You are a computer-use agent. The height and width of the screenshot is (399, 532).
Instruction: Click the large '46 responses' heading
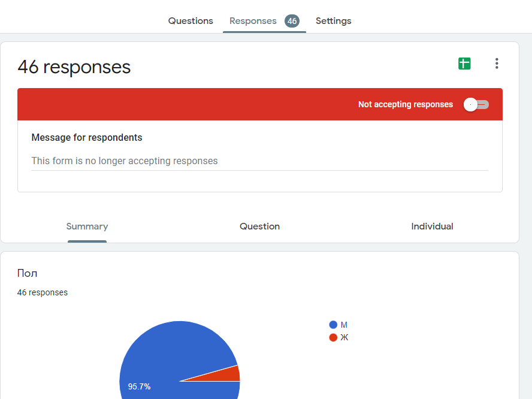[74, 67]
